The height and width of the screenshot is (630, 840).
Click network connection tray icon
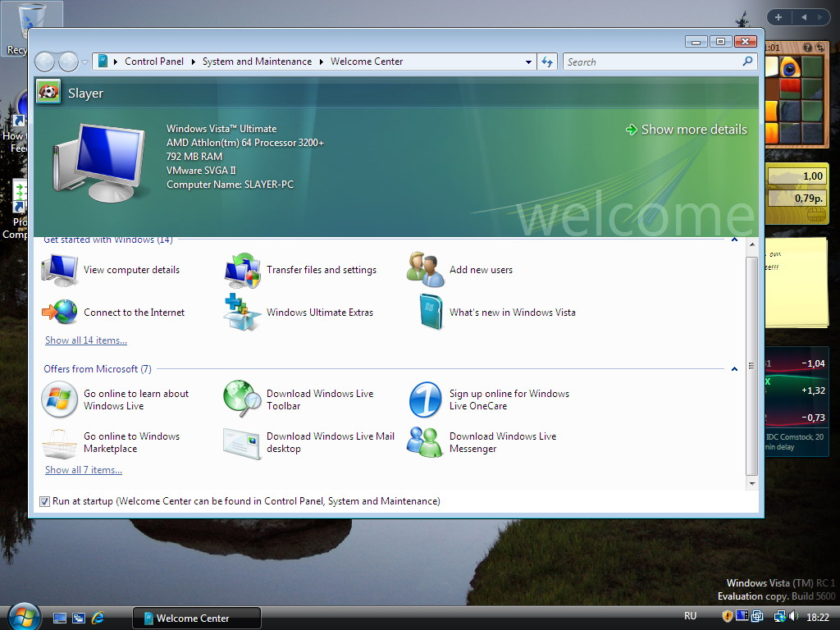pos(779,616)
